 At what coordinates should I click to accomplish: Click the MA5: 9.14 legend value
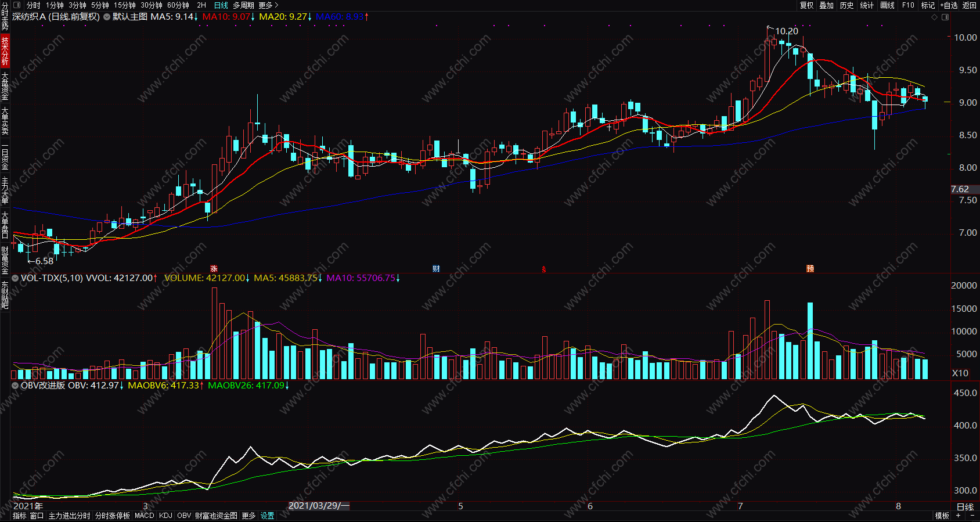(174, 17)
